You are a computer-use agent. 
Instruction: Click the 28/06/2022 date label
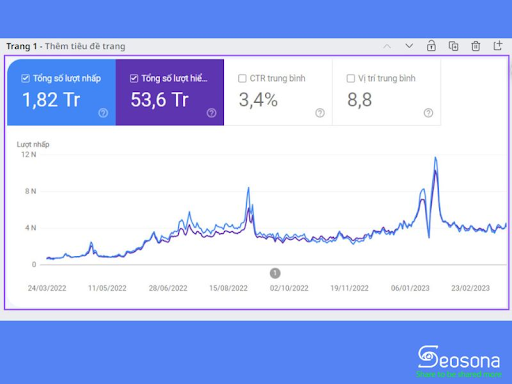click(x=168, y=288)
